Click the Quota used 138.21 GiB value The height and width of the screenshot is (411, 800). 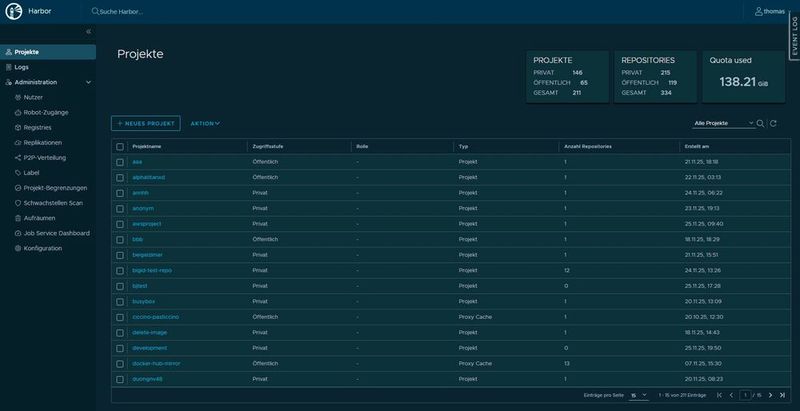click(744, 82)
